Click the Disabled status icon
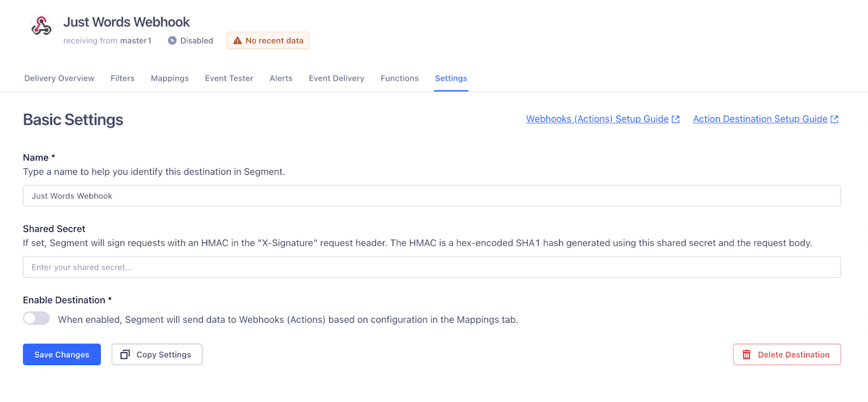The image size is (868, 402). pyautogui.click(x=172, y=41)
